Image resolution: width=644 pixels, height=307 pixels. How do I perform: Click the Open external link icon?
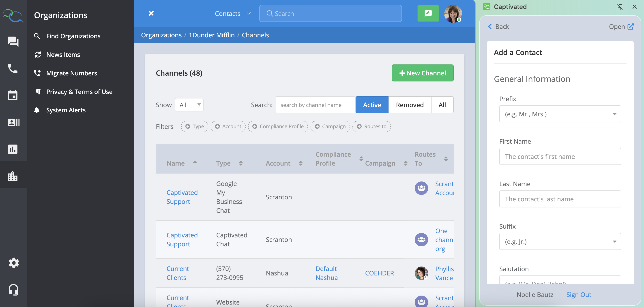[x=631, y=26]
